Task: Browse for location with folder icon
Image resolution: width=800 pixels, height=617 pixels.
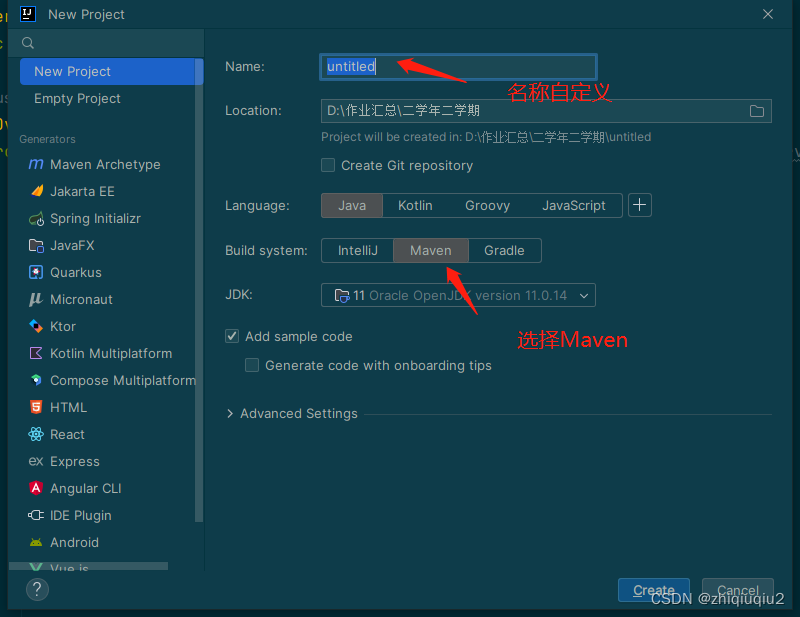Action: (x=757, y=111)
